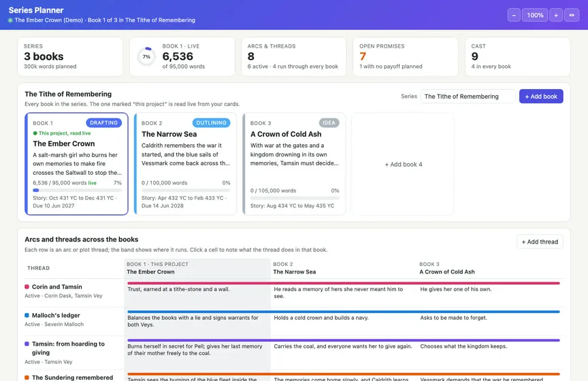Click the THREAD column header
Viewport: 588px width, 381px height.
(x=38, y=268)
